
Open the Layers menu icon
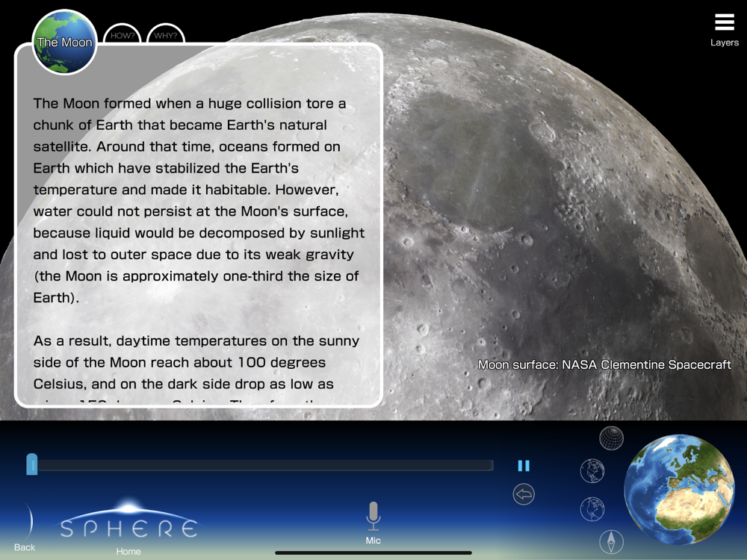724,22
